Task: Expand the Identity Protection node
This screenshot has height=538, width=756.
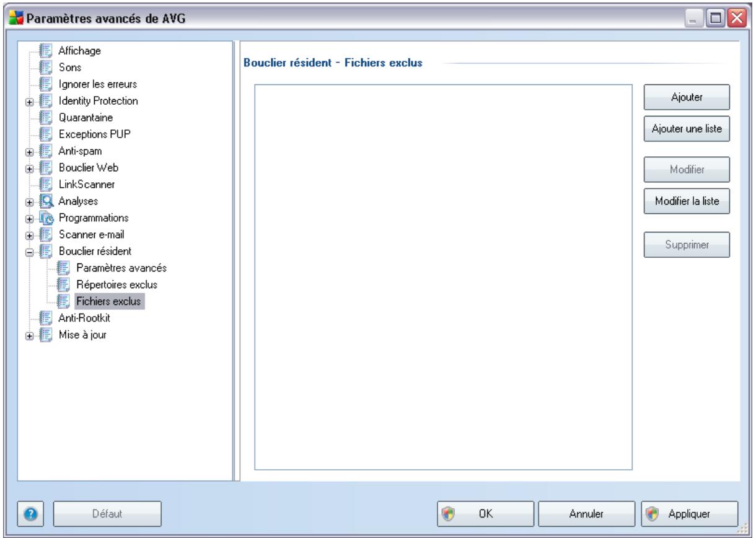Action: click(x=29, y=101)
